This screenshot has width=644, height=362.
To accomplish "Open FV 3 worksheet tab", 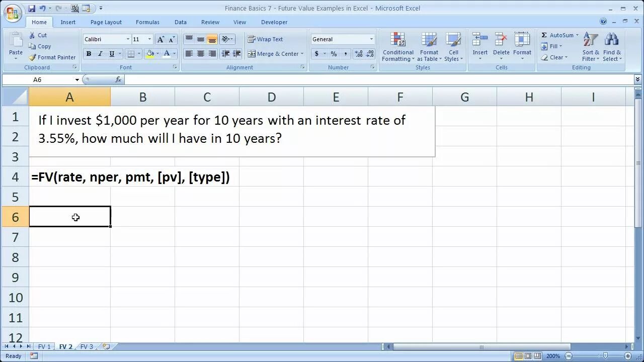I will pos(87,346).
